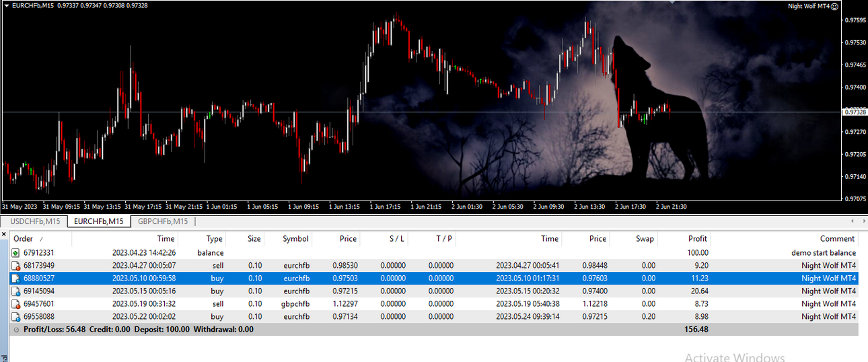
Task: Click the T / P column header
Action: tap(432, 239)
